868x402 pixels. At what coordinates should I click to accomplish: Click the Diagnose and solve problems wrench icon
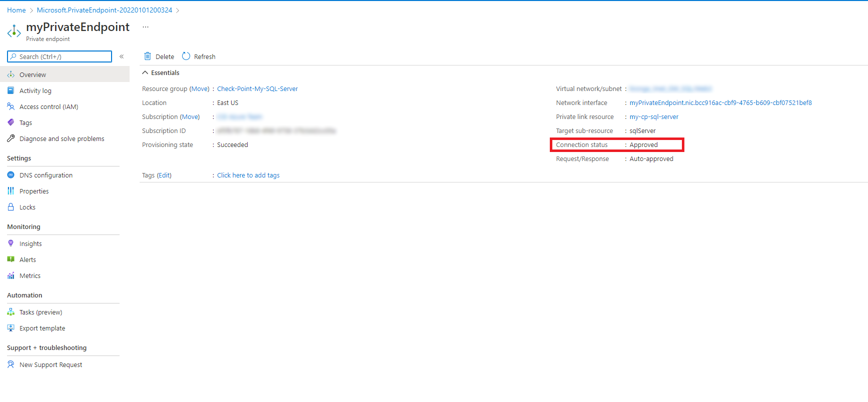11,138
